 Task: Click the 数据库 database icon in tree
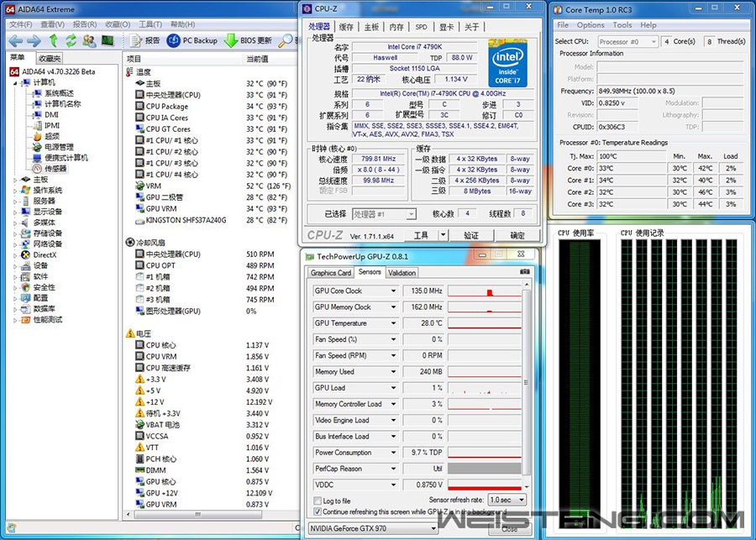(x=26, y=308)
